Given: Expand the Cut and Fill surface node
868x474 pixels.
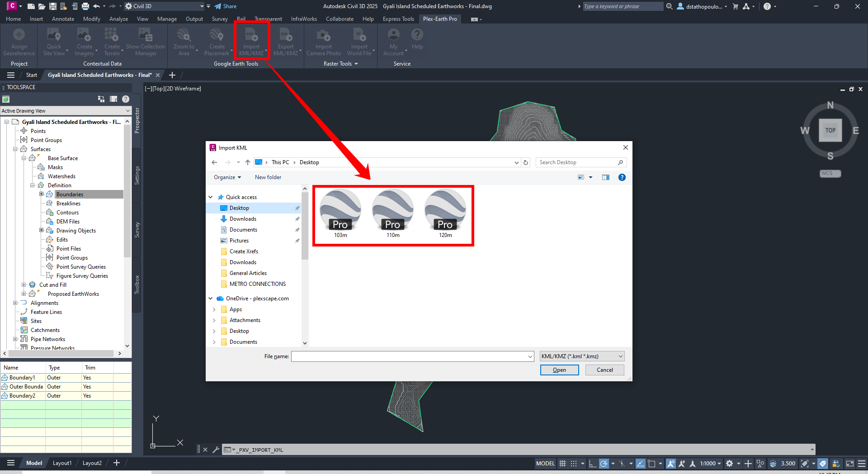Looking at the screenshot, I should click(x=24, y=285).
